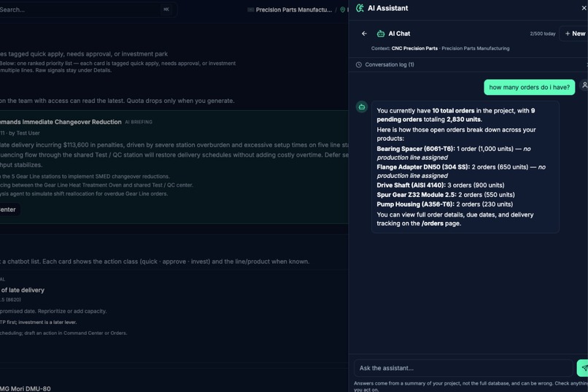Click the factory icon before Precision Parts
This screenshot has width=588, height=392.
250,9
